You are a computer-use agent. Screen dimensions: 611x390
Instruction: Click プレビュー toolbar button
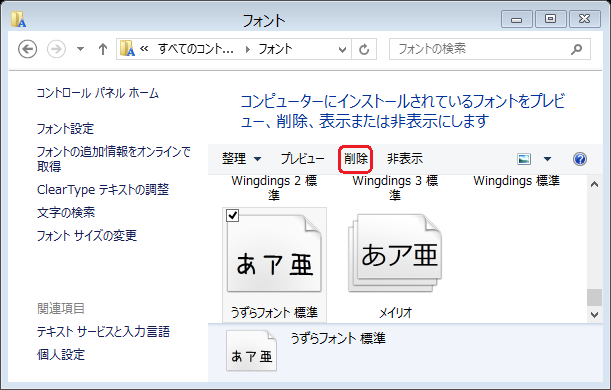302,159
